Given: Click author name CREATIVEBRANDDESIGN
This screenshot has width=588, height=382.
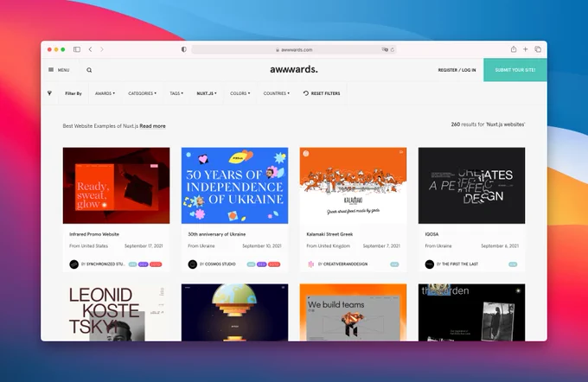Looking at the screenshot, I should [x=345, y=264].
